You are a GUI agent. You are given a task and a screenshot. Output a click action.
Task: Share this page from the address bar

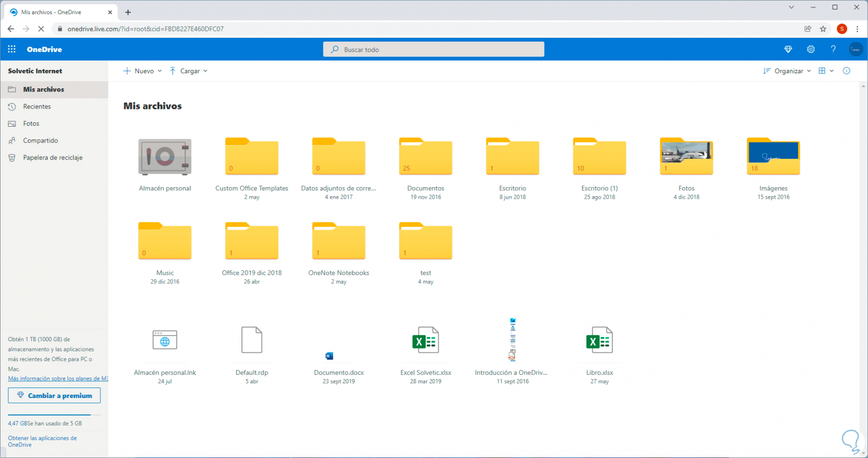808,29
